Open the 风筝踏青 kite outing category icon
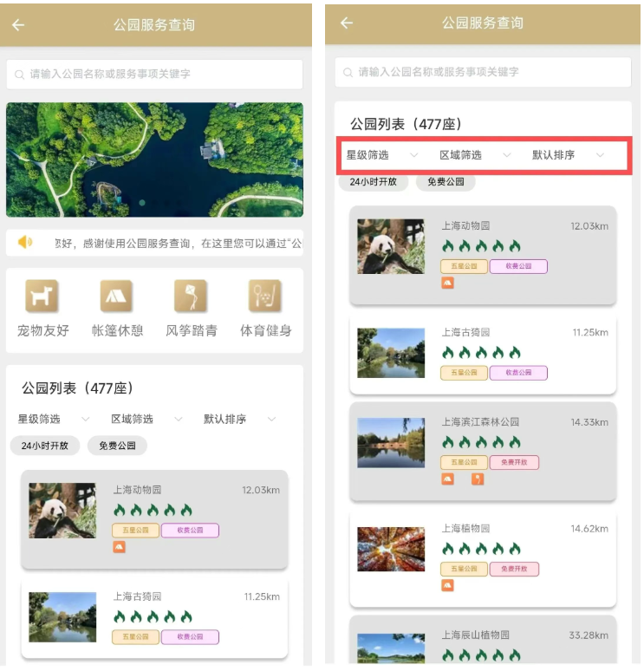This screenshot has height=671, width=644. pyautogui.click(x=191, y=296)
